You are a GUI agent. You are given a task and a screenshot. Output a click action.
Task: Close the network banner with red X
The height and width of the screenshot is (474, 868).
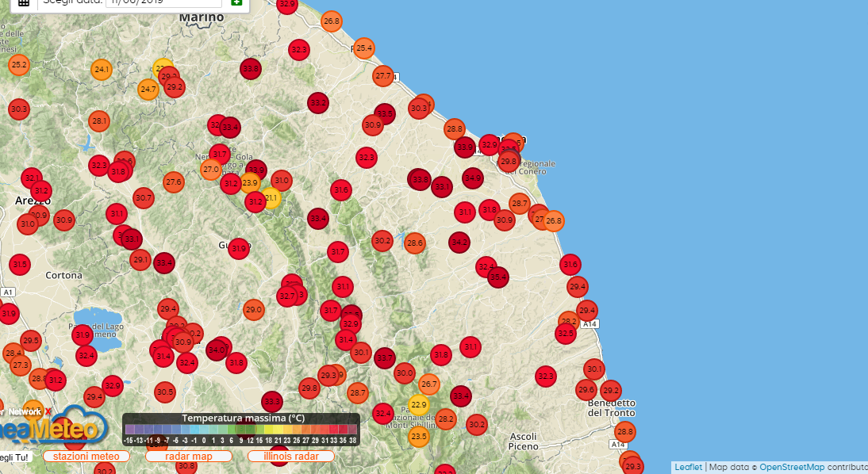point(48,411)
